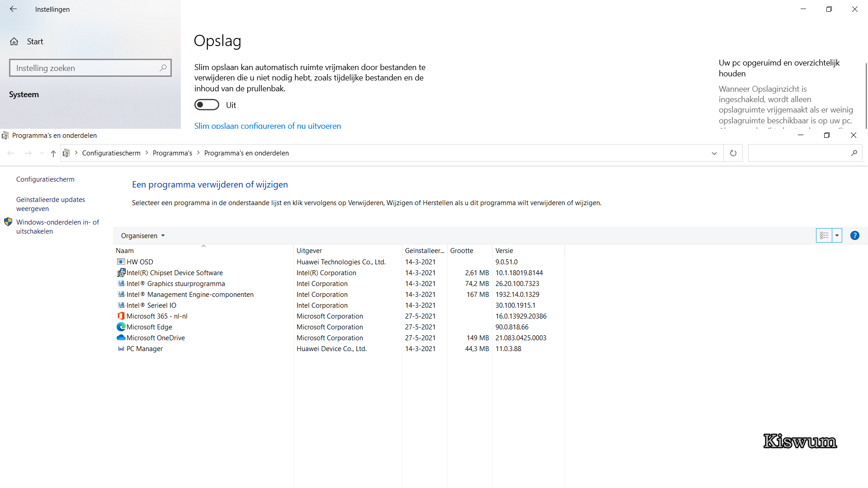Image resolution: width=868 pixels, height=488 pixels.
Task: Click the PC Manager icon
Action: 121,348
